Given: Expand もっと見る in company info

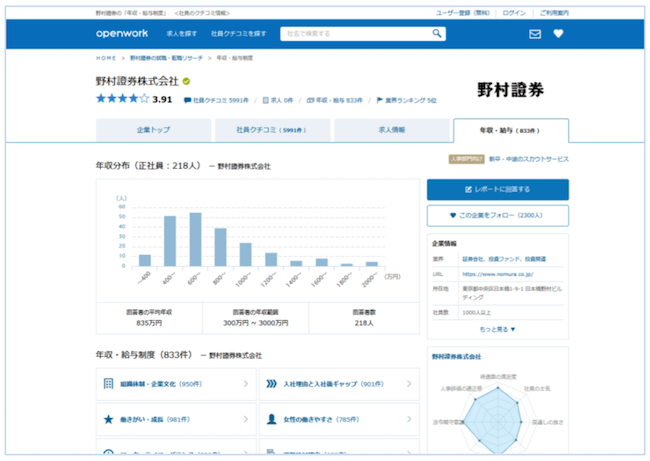Looking at the screenshot, I should click(x=497, y=329).
